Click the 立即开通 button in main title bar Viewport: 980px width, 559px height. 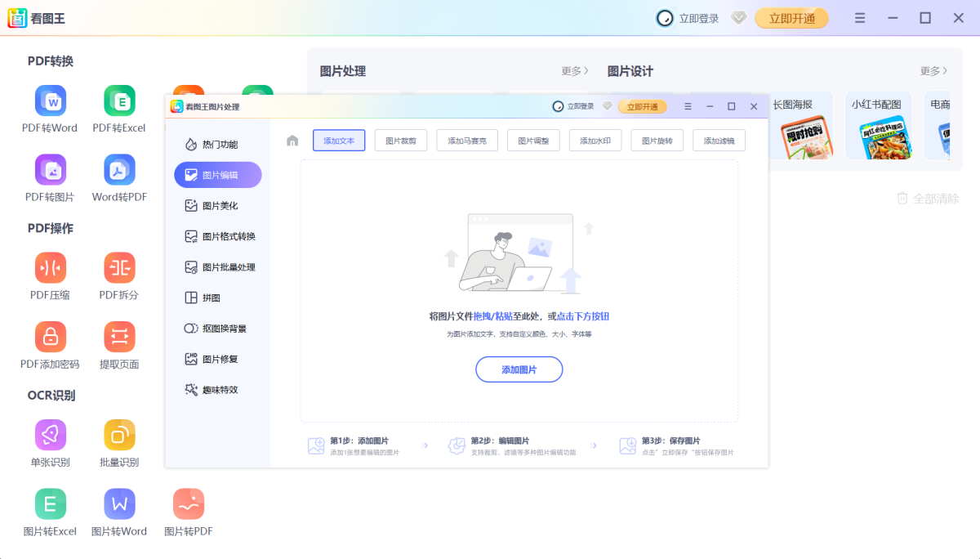791,18
